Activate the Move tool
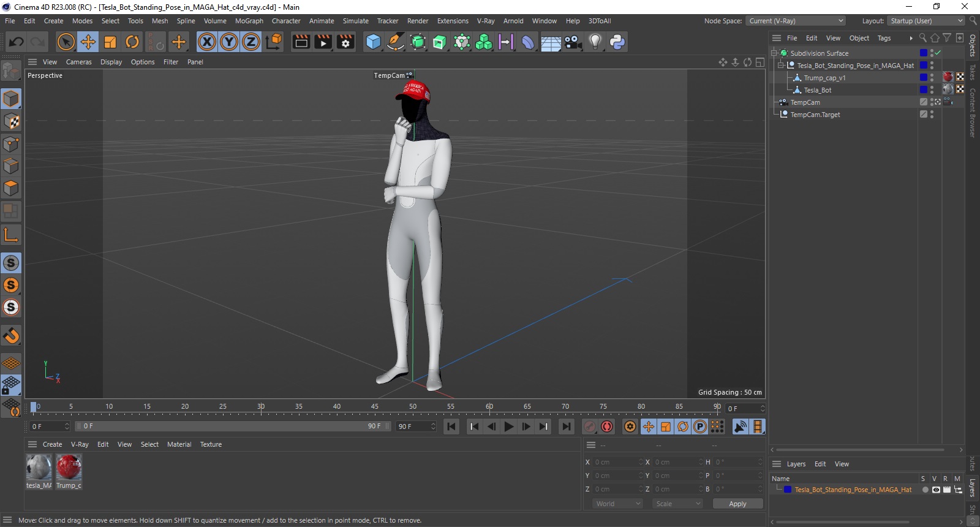Viewport: 980px width, 527px height. (x=88, y=42)
